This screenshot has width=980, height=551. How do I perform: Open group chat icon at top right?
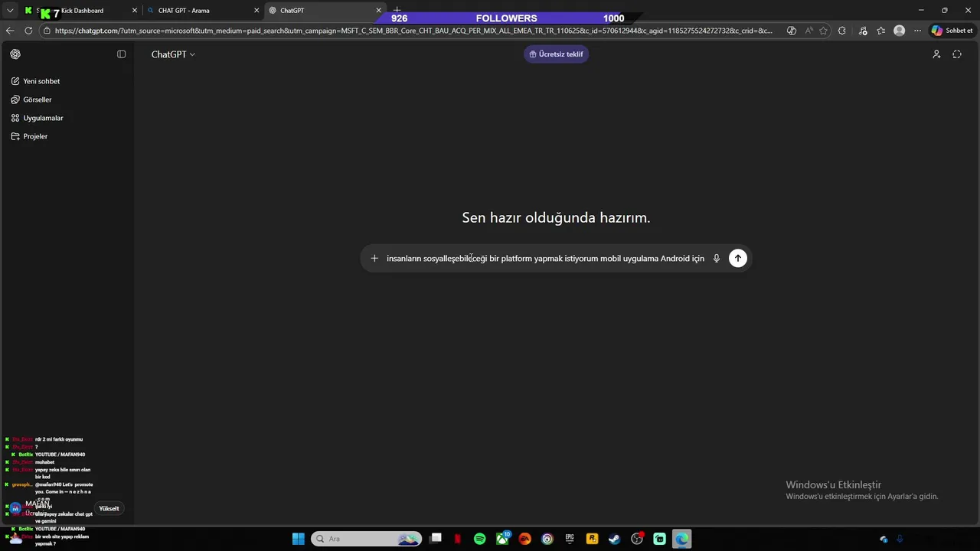[x=936, y=54]
